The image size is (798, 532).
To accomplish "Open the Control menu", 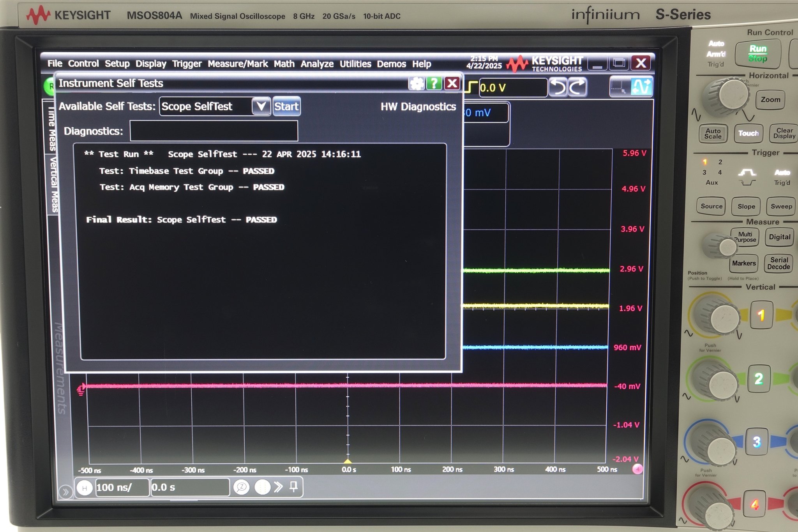I will 83,64.
